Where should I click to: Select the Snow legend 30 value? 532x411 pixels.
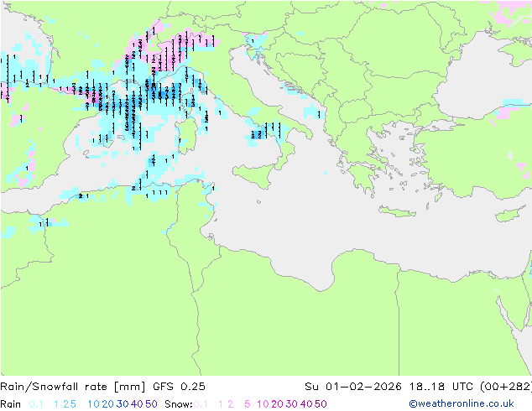point(292,404)
